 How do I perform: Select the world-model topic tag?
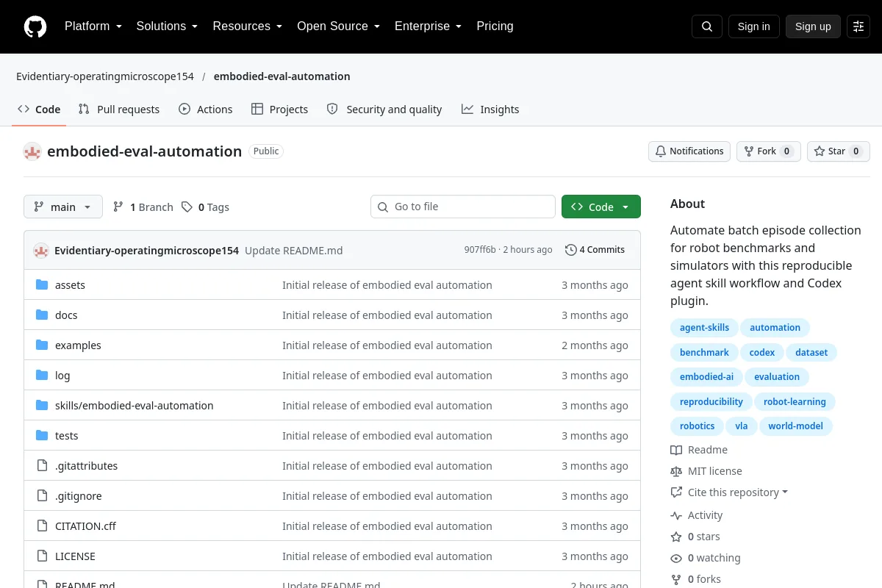click(x=796, y=426)
